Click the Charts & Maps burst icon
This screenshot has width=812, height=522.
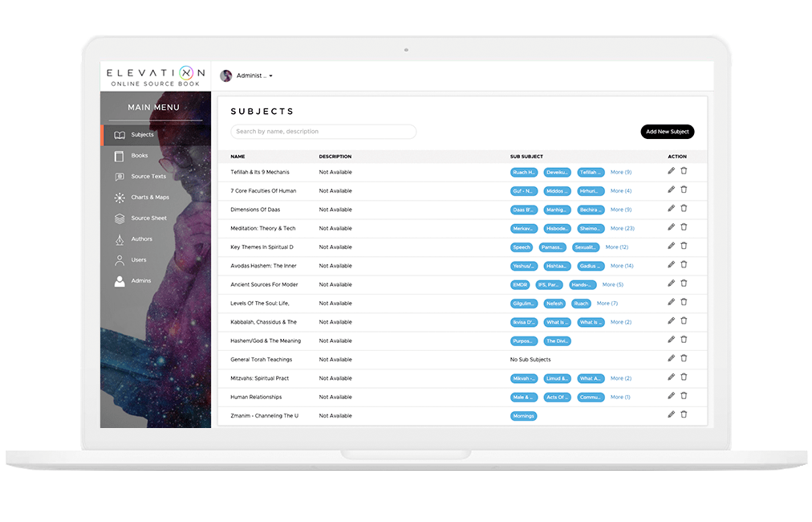120,198
